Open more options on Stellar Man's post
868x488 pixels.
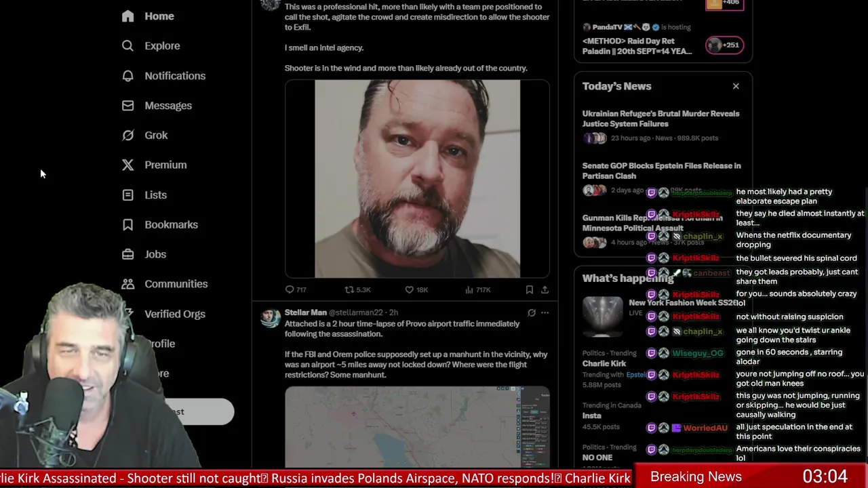coord(545,312)
